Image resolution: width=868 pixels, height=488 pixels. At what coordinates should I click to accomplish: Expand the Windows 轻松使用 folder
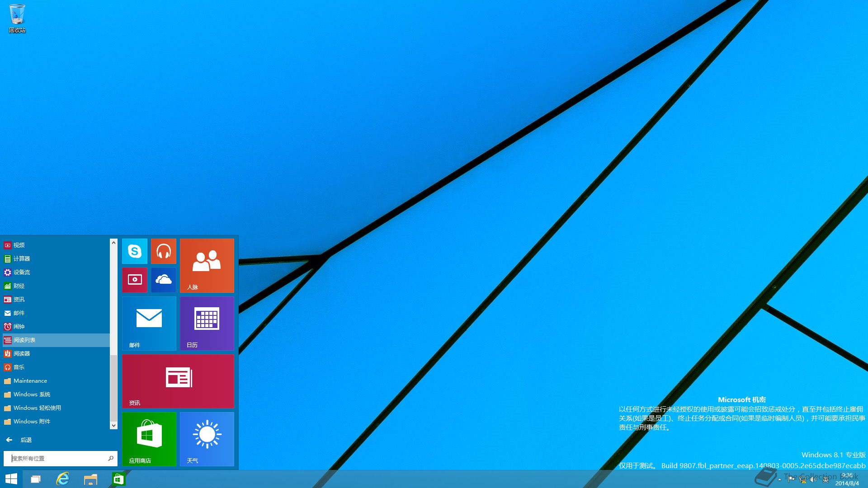56,408
